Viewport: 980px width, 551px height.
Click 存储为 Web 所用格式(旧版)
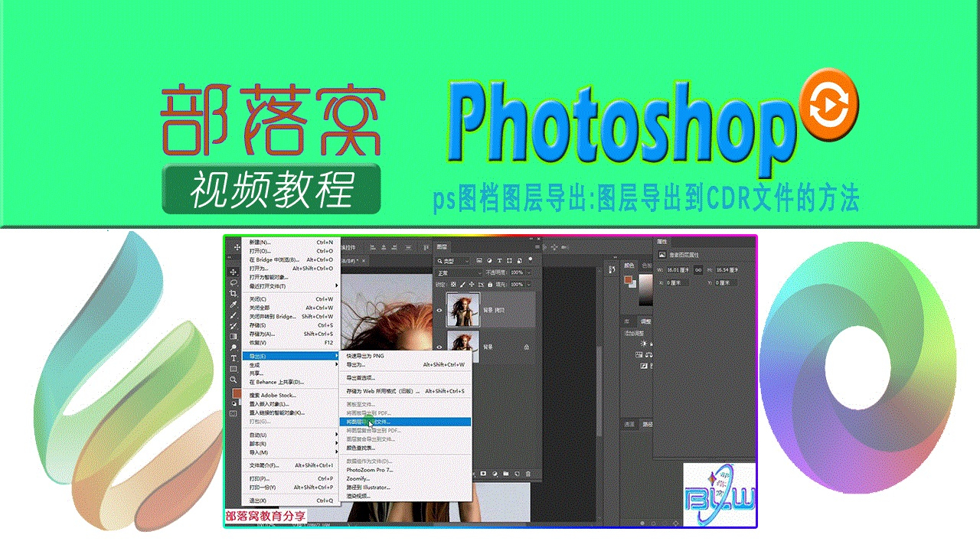pos(405,391)
